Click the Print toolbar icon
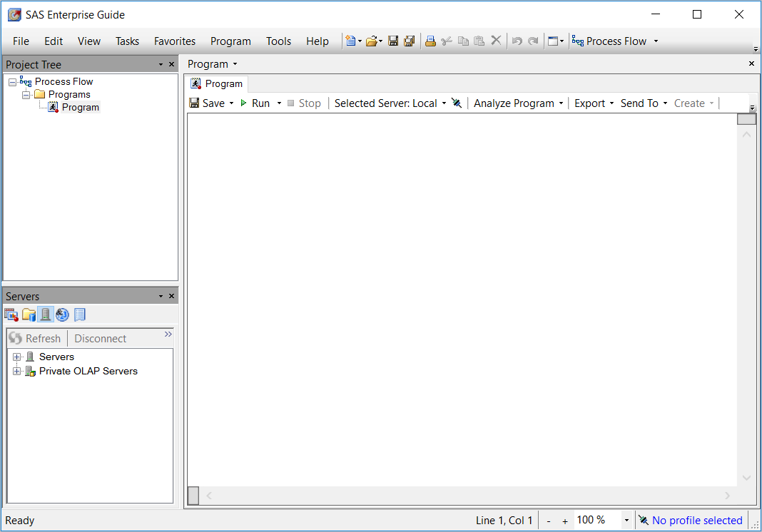This screenshot has width=762, height=532. 430,41
